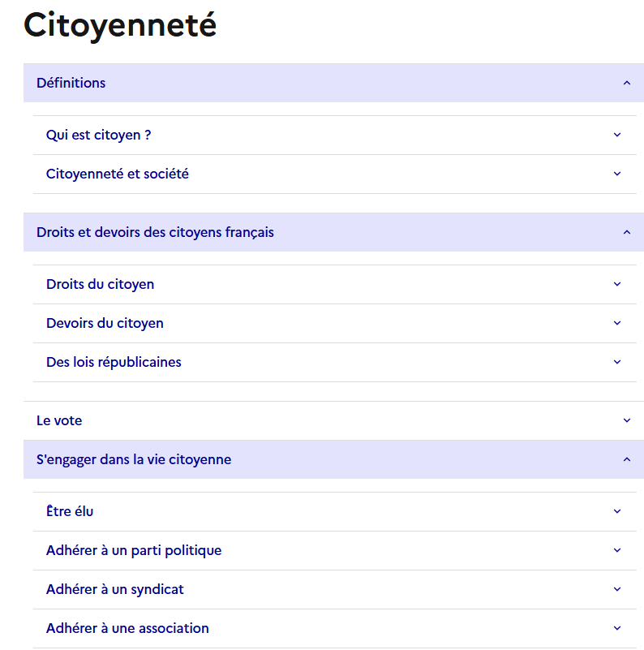The height and width of the screenshot is (650, 644).
Task: Expand the Adhérer à un syndicat item
Action: [335, 589]
